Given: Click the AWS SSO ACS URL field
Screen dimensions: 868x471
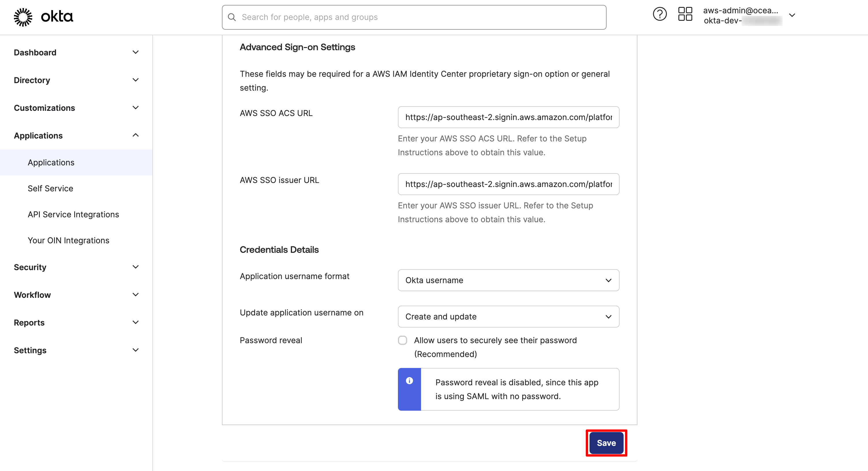Looking at the screenshot, I should point(508,117).
